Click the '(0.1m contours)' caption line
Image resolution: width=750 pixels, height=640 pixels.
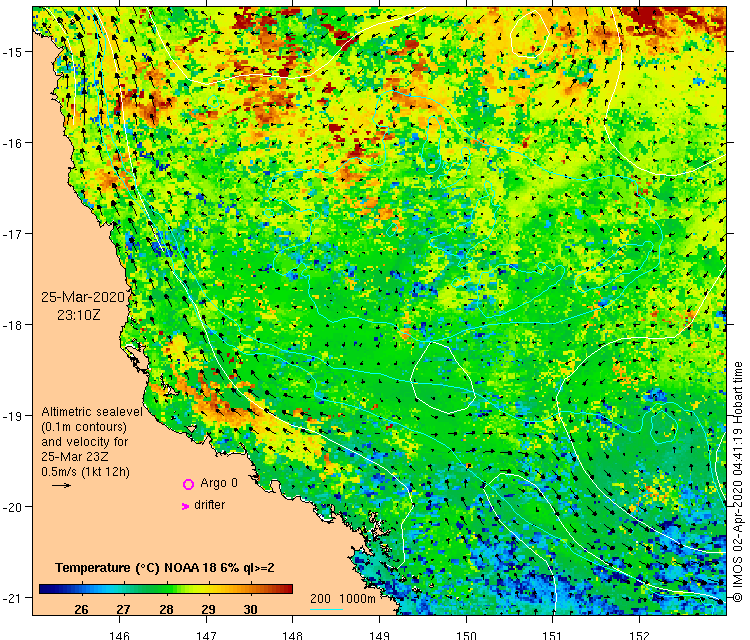84,427
